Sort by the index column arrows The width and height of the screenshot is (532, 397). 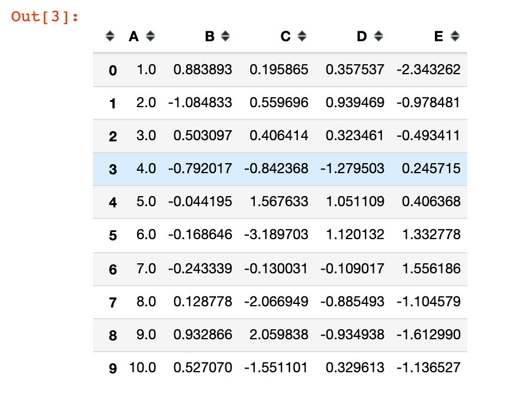click(110, 36)
